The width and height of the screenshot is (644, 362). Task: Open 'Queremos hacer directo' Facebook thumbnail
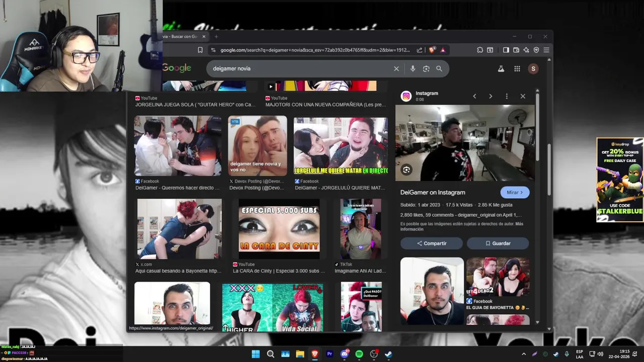(178, 146)
